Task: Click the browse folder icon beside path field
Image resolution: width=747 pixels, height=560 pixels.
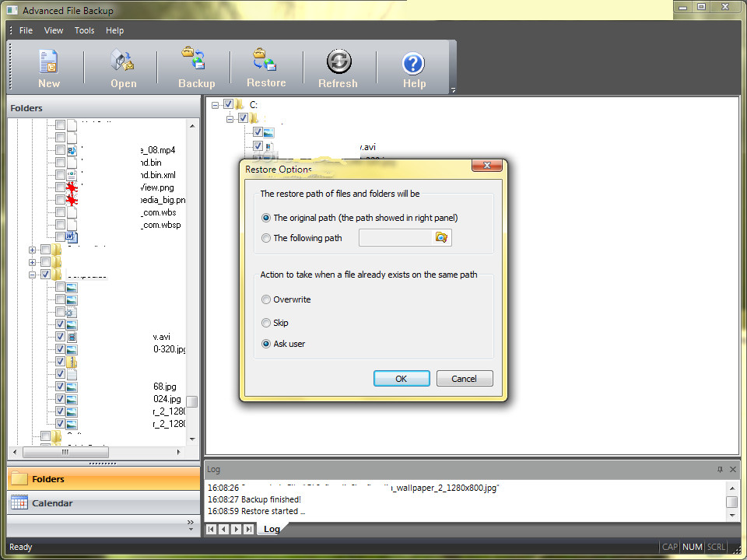Action: 441,238
